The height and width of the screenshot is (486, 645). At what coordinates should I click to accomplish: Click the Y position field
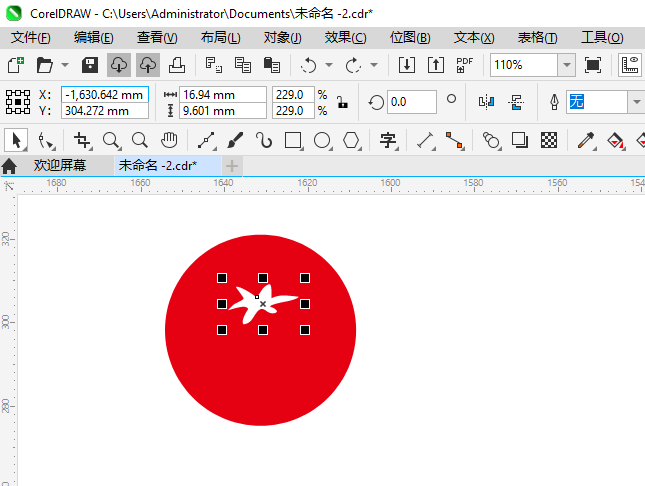pyautogui.click(x=105, y=111)
